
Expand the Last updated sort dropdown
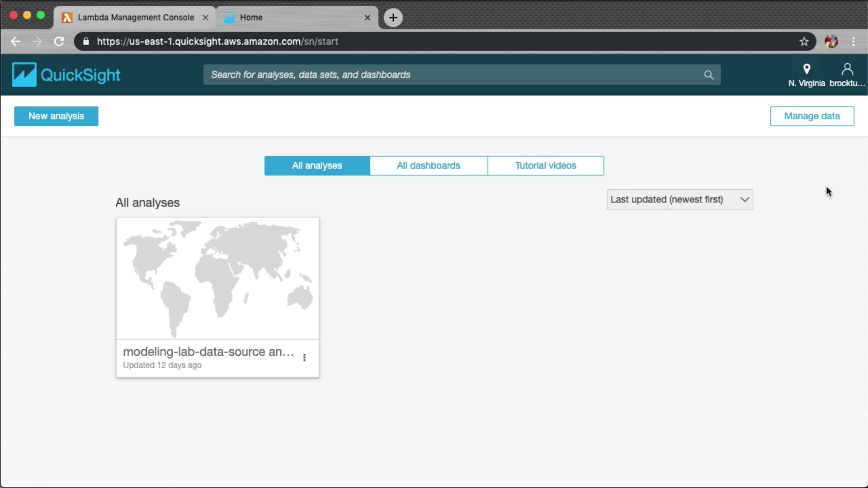pos(679,199)
